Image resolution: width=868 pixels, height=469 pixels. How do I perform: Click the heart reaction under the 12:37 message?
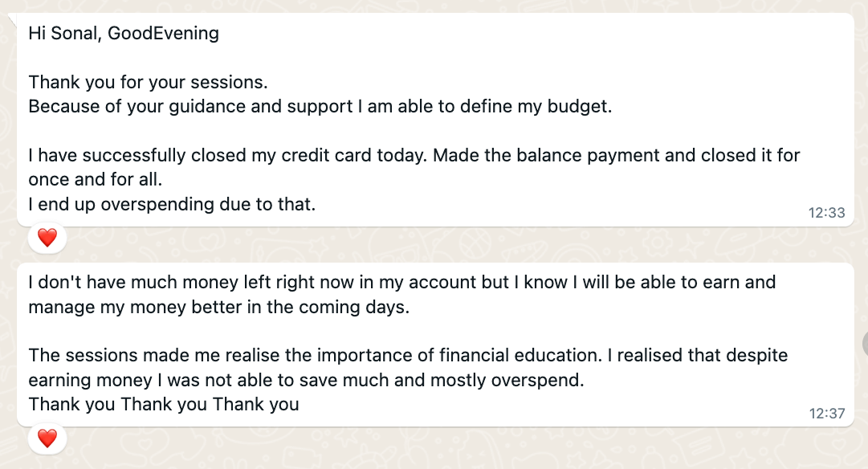click(47, 438)
